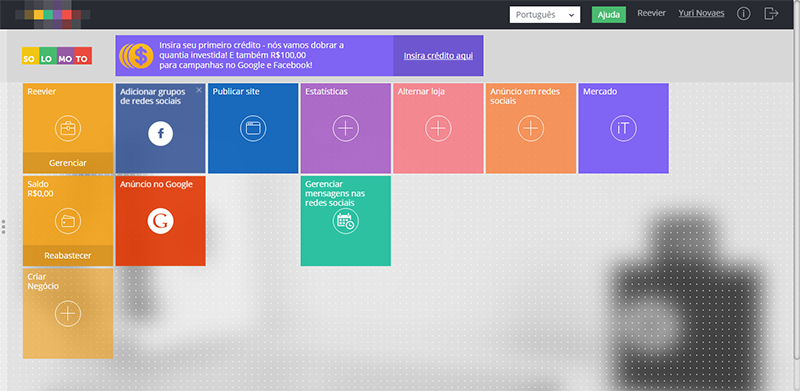The width and height of the screenshot is (800, 391).
Task: Click the plus icon in Alternar loja tile
Action: [438, 128]
